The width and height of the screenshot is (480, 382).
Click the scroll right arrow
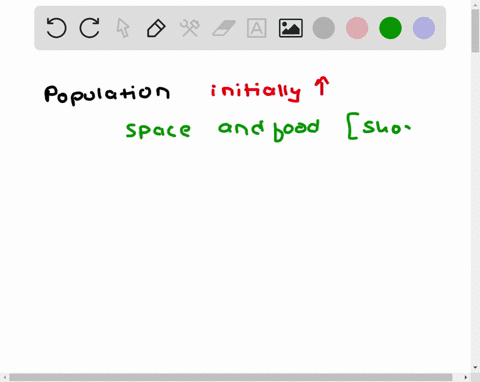[x=466, y=377]
